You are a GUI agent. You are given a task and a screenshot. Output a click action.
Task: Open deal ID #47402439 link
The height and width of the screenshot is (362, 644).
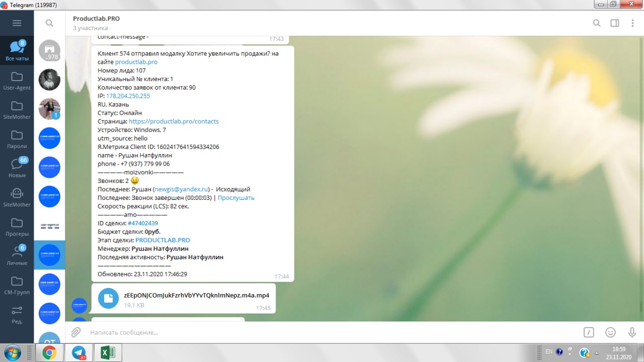click(x=143, y=223)
